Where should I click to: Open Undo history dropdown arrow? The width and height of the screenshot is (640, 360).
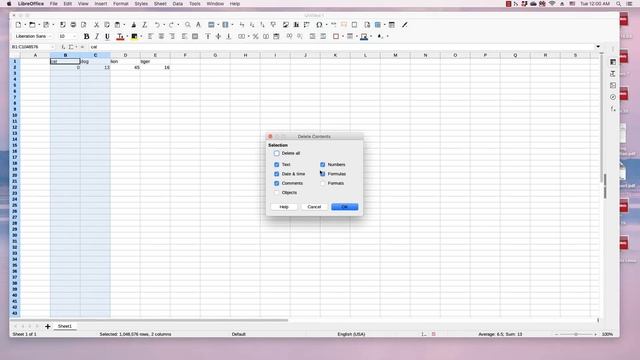tap(164, 25)
